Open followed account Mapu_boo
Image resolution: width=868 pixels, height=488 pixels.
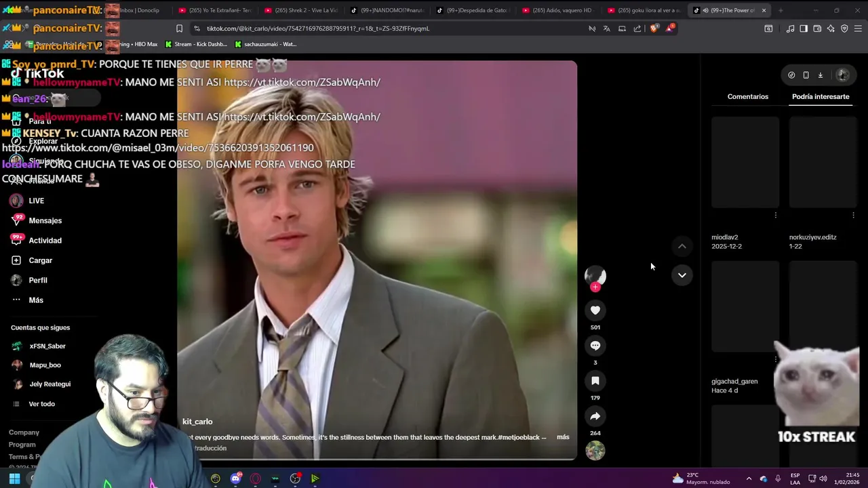45,365
